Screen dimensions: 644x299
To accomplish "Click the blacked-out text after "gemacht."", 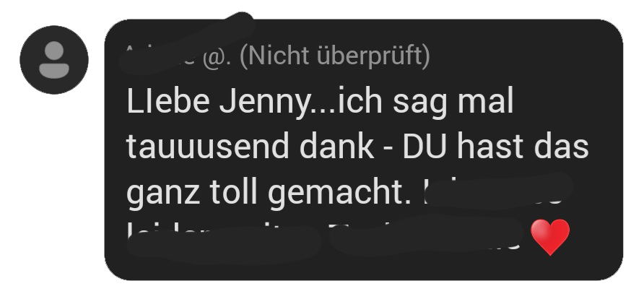I will [498, 190].
